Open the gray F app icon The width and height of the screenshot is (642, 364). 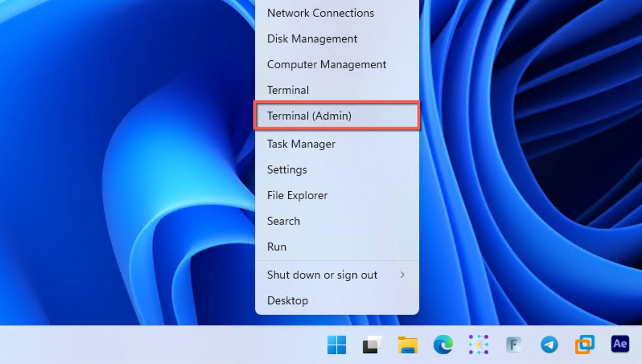tap(514, 345)
